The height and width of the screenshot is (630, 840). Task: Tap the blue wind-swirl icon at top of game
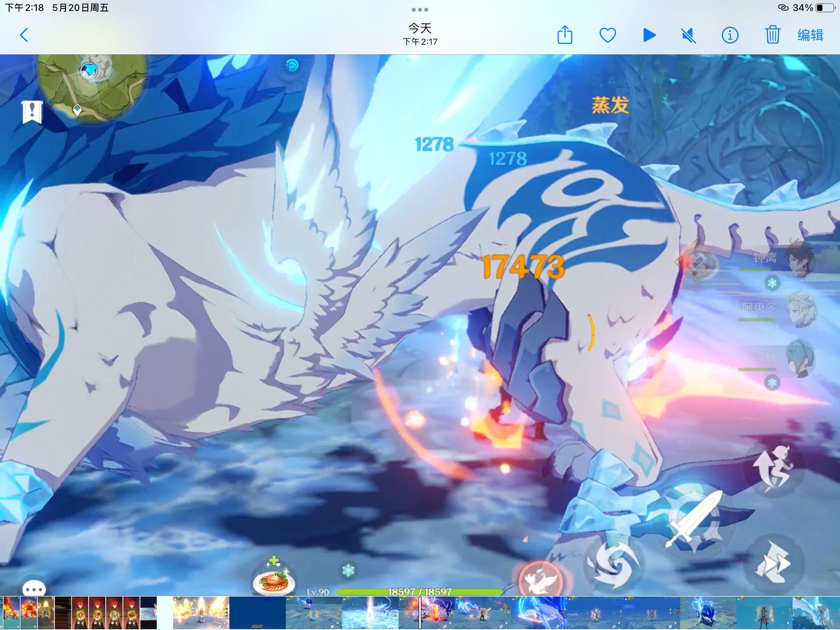[x=292, y=65]
